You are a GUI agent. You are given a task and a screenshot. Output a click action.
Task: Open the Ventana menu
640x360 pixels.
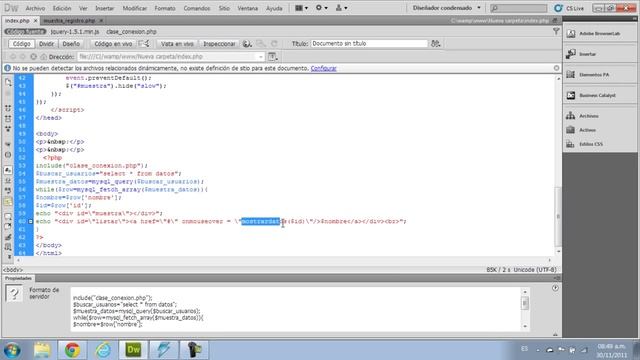pyautogui.click(x=248, y=8)
